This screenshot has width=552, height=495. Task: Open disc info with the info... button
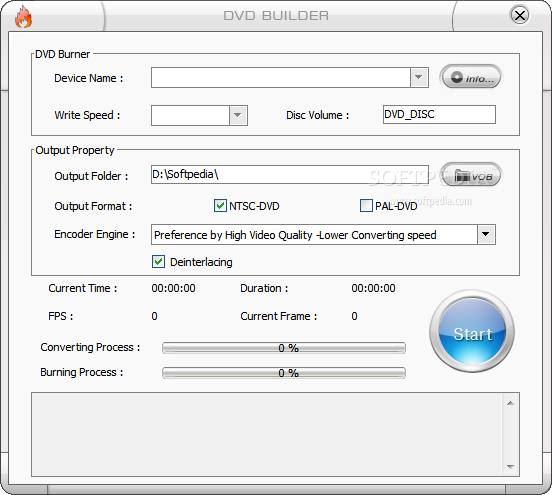471,77
